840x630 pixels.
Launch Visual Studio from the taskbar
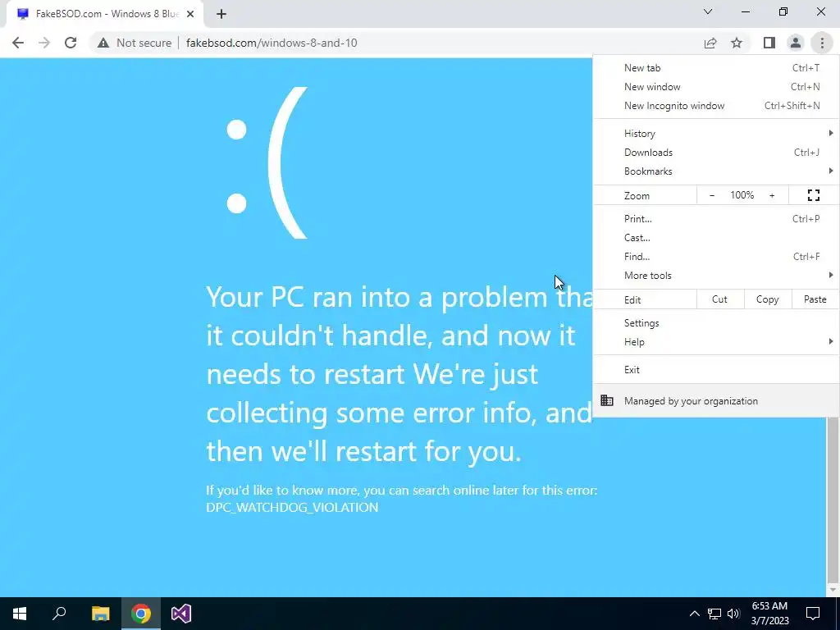[x=181, y=614]
